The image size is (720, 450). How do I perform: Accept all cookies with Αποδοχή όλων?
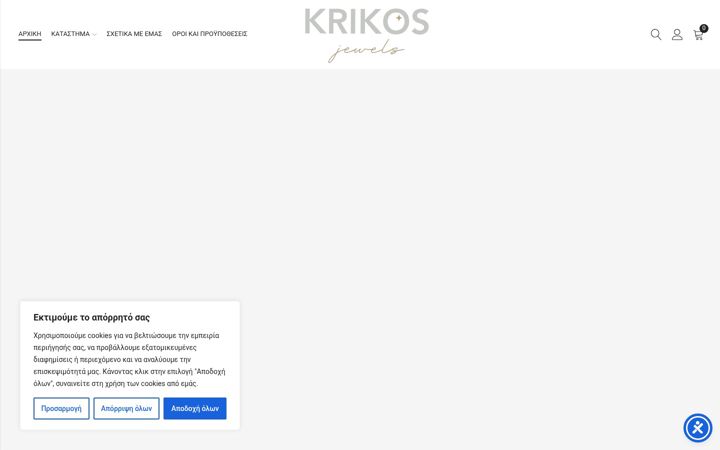point(195,408)
